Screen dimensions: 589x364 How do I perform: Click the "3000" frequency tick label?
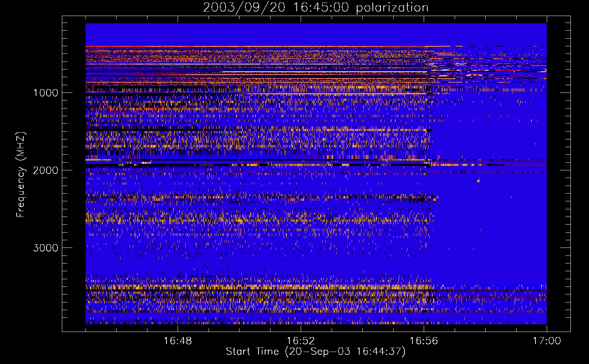pyautogui.click(x=46, y=248)
